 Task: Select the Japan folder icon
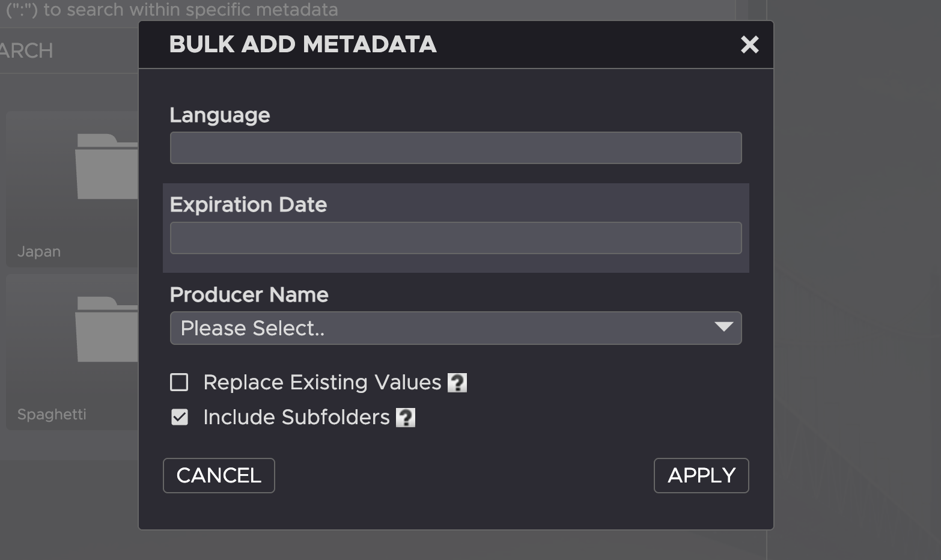tap(106, 166)
